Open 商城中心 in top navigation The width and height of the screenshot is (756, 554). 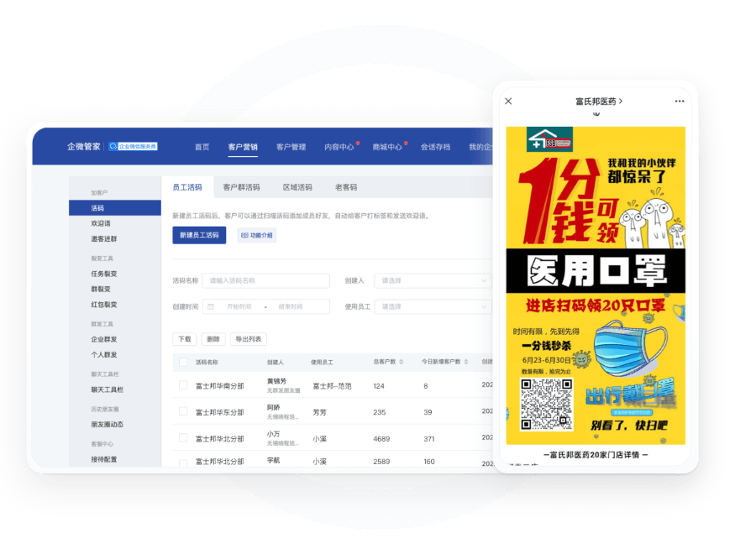[387, 147]
